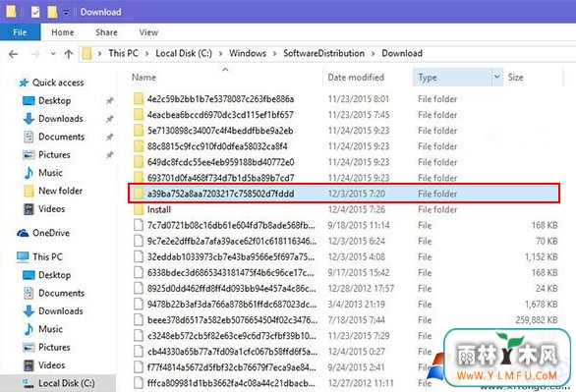Select Quick access in navigation pane

click(58, 83)
